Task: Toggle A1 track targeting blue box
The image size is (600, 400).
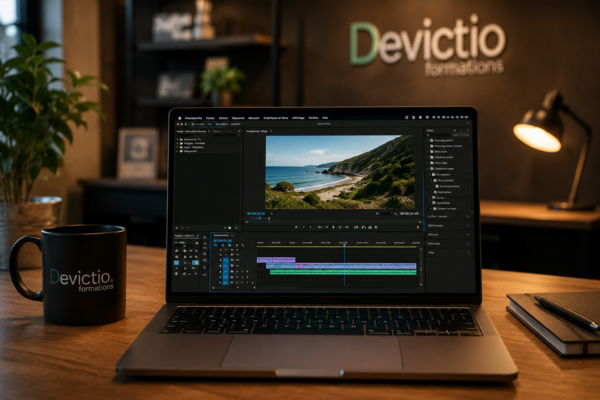Action: [226, 271]
